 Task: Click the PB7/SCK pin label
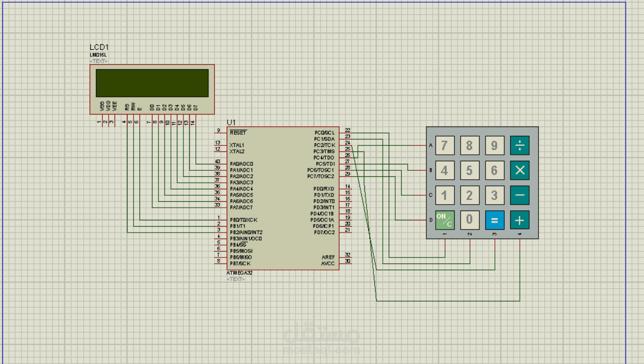(x=240, y=263)
